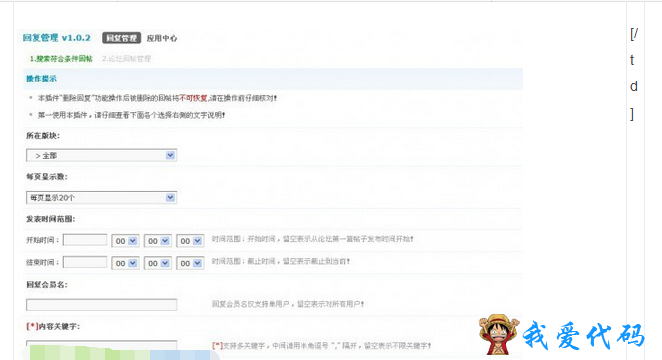Open the 结束时间 hour dropdown
Viewport: 662px width, 360px height.
click(125, 263)
